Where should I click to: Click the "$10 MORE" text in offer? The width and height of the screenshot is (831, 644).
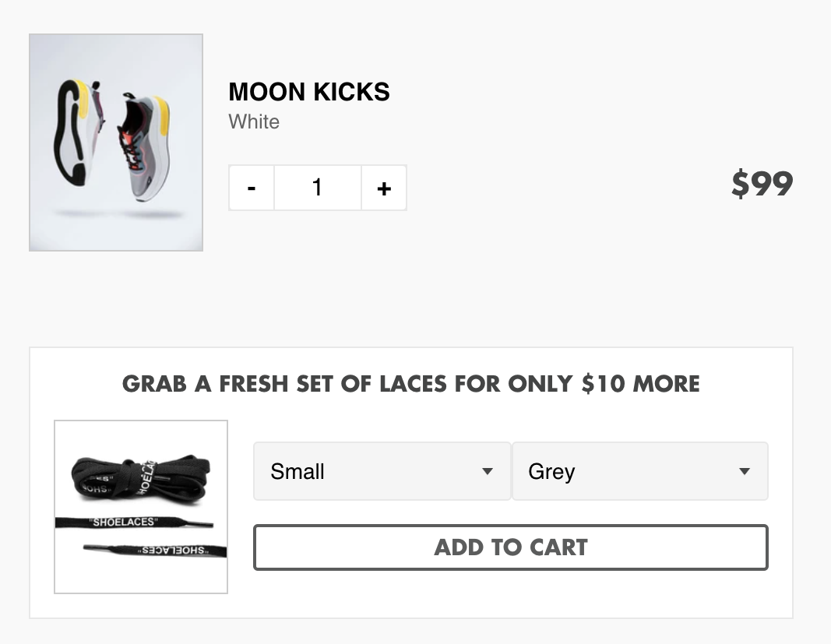click(640, 384)
